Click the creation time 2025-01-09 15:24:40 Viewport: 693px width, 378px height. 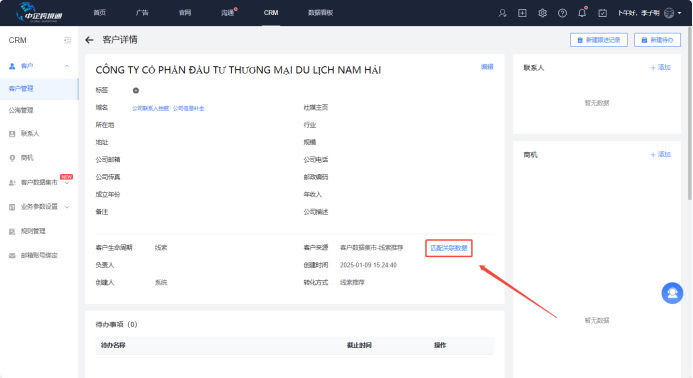point(368,265)
